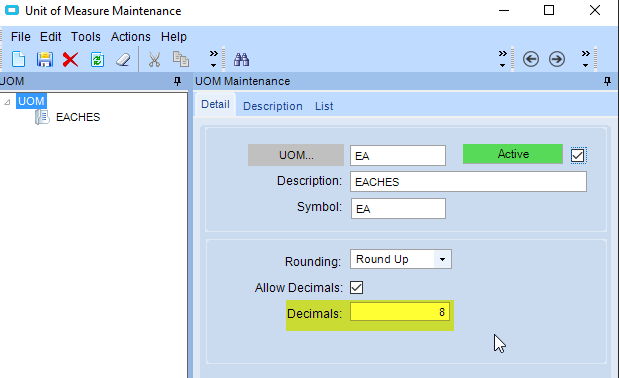
Task: Go to the next record with right arrow
Action: [x=557, y=60]
